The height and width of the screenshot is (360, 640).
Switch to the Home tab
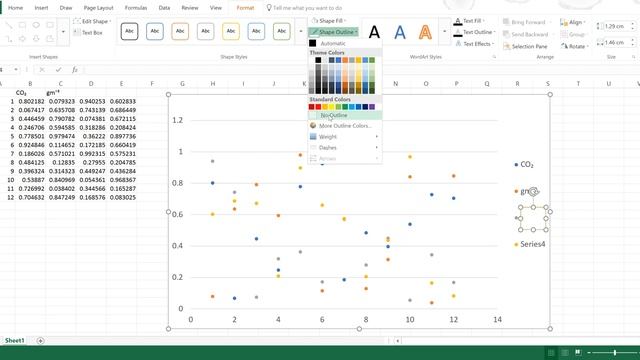[16, 8]
